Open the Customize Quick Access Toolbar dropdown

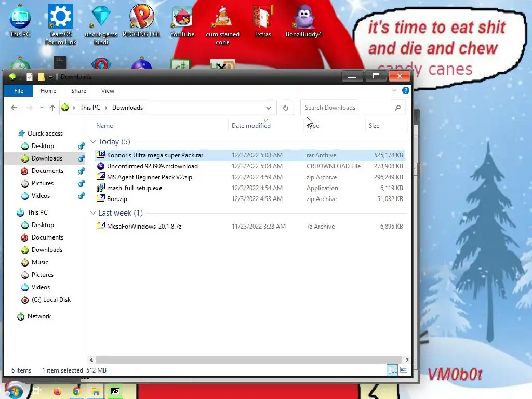click(50, 77)
